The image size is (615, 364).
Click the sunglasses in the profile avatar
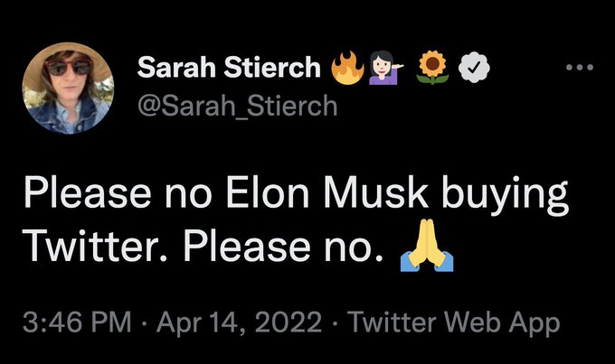(x=68, y=69)
